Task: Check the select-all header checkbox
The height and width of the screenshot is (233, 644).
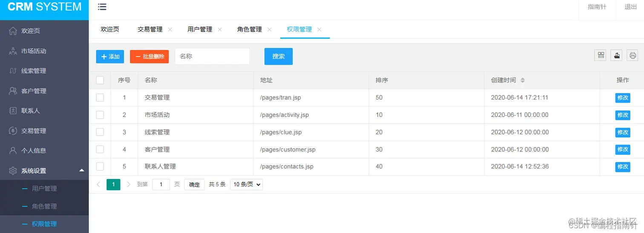Action: coord(100,80)
